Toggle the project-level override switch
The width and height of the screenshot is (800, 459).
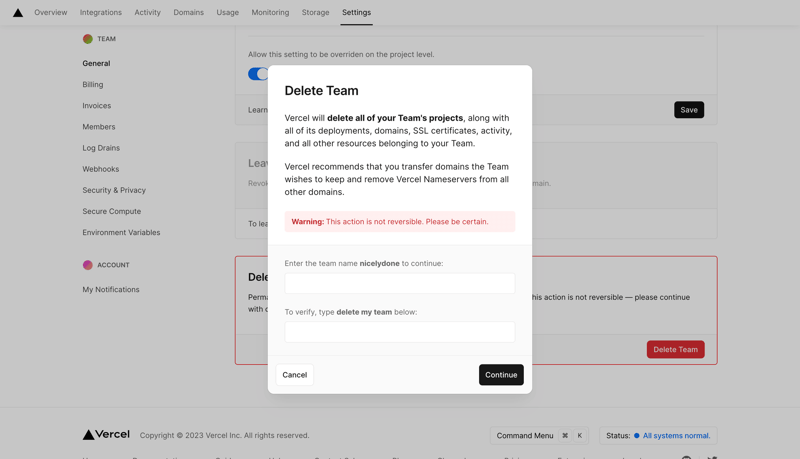258,74
